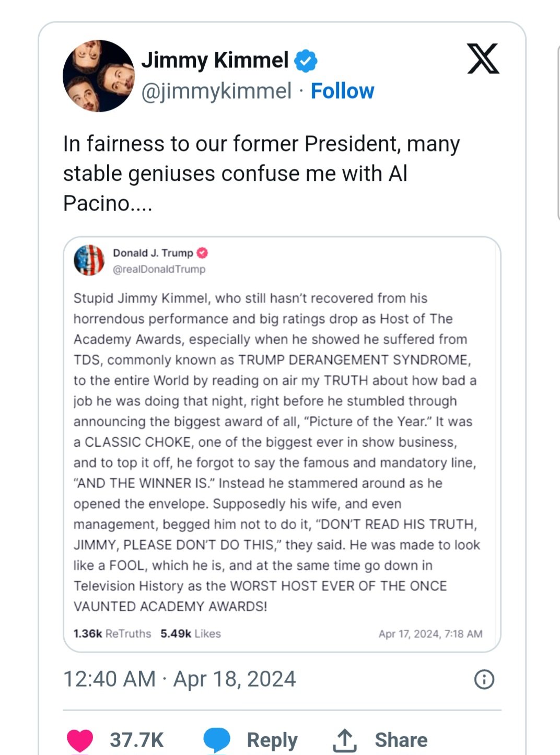The width and height of the screenshot is (560, 755).
Task: Click the blue reply speech bubble icon
Action: pyautogui.click(x=217, y=740)
